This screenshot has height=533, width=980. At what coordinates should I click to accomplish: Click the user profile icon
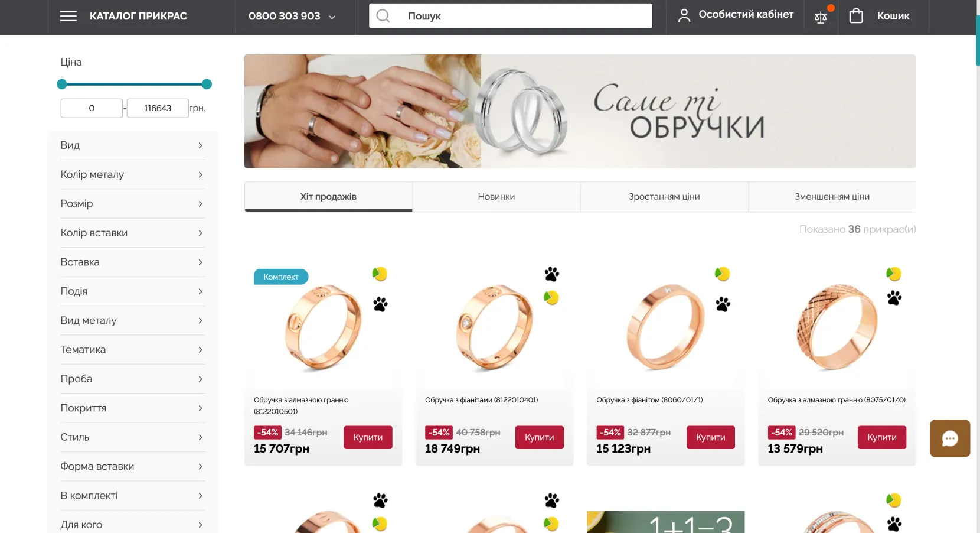(684, 16)
